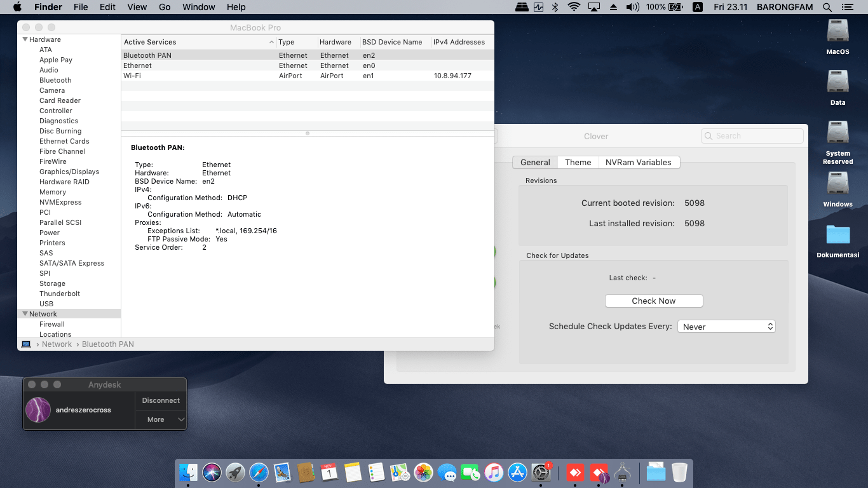The height and width of the screenshot is (488, 868).
Task: Open Calendar icon in the dock
Action: [329, 472]
